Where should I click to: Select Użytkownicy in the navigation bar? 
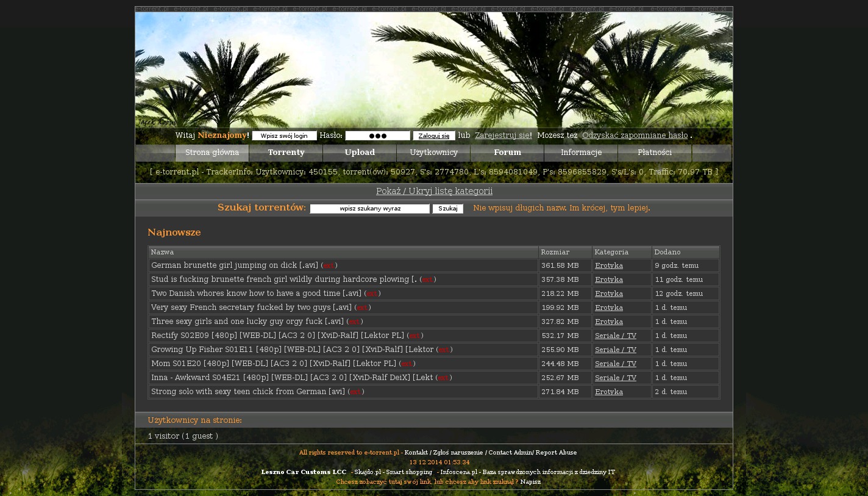[433, 153]
